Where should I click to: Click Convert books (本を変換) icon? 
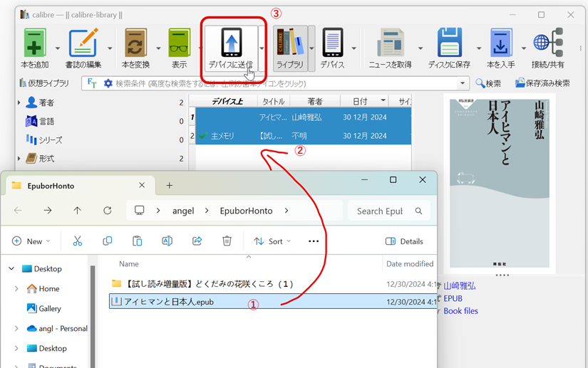(x=135, y=42)
